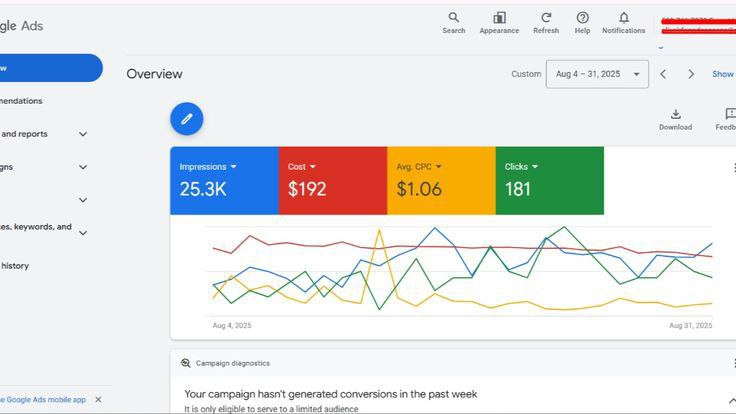Click the blue pencil edit button
Viewport: 736px width, 414px height.
click(x=187, y=119)
